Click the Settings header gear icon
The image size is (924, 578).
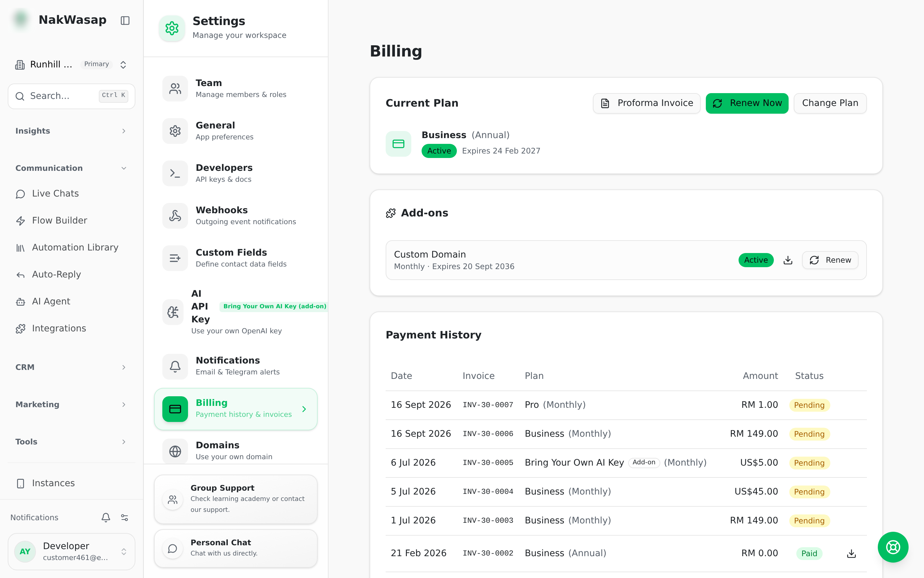172,28
